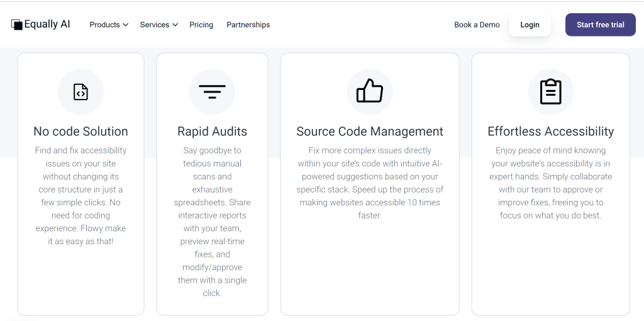
Task: Select the Source Code Management heading
Action: pyautogui.click(x=370, y=132)
